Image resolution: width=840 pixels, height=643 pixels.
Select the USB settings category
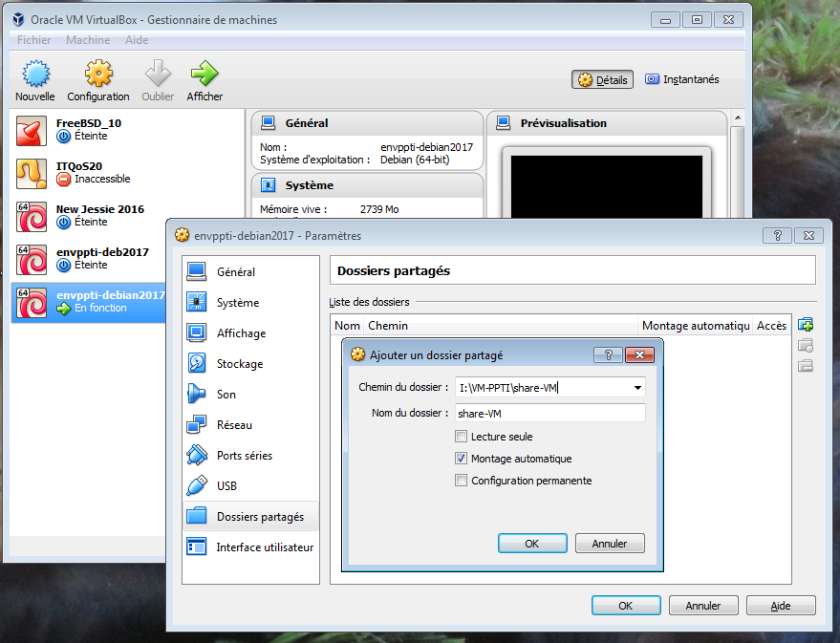click(x=226, y=486)
